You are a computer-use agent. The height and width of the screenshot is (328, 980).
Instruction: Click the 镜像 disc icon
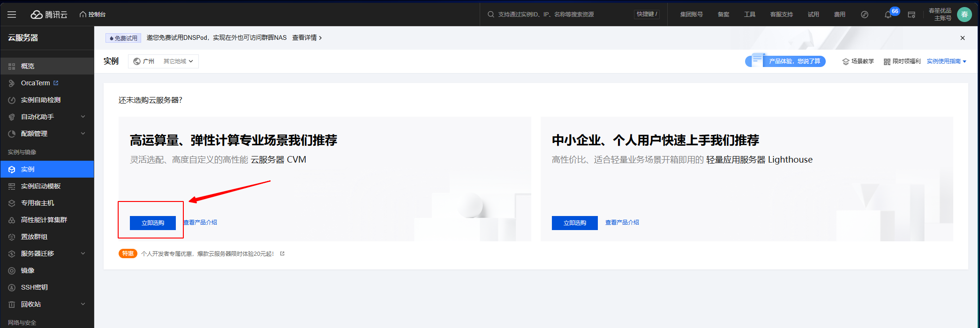pos(12,270)
